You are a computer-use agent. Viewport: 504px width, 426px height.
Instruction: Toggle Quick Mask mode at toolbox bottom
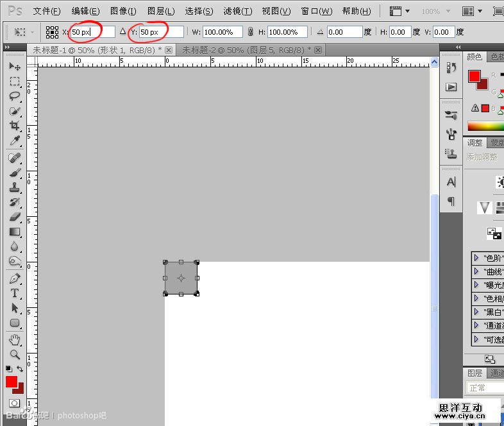(x=14, y=404)
